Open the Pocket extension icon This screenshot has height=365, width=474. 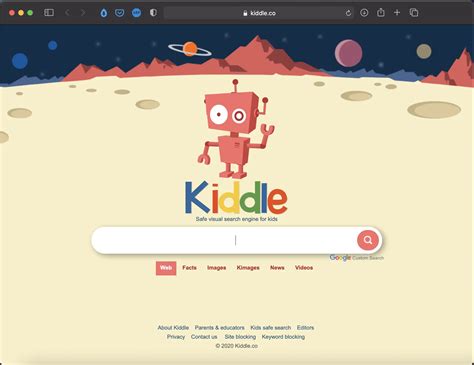119,13
